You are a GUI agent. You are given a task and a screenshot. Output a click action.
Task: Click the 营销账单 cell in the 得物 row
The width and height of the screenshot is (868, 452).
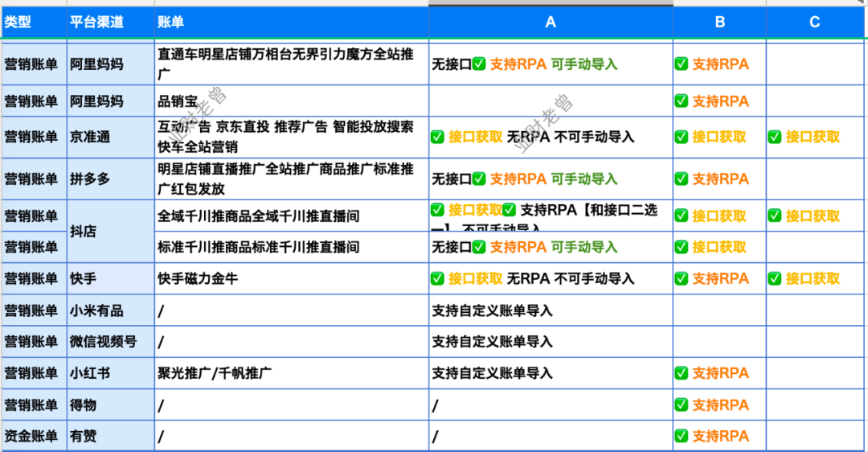click(x=34, y=405)
